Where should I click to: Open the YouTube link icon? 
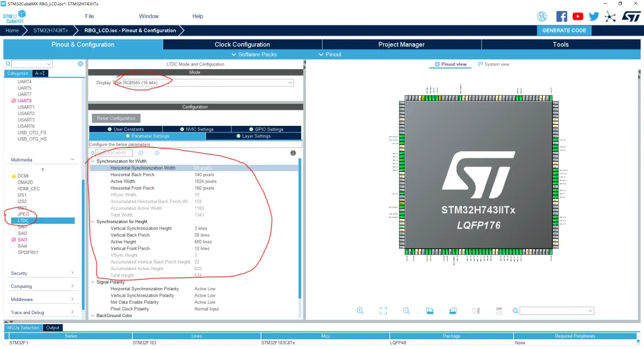[x=578, y=16]
